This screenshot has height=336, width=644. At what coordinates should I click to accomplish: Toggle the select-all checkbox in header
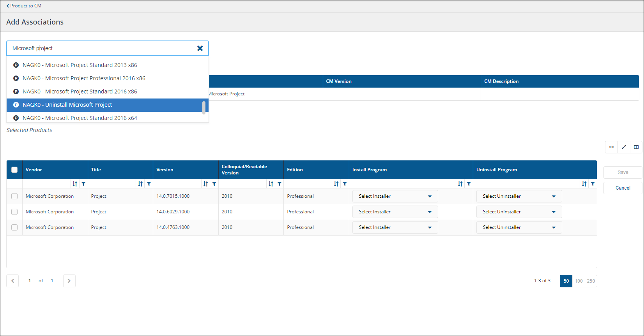(x=14, y=170)
